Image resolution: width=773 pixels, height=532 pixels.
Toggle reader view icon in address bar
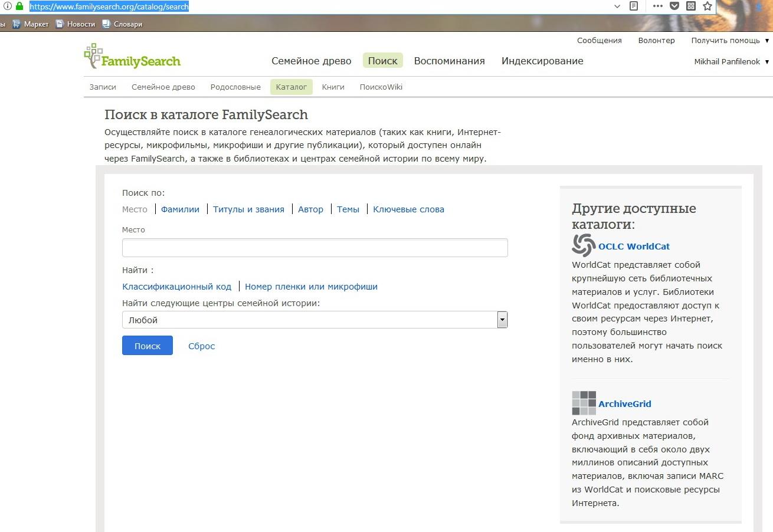click(x=634, y=6)
